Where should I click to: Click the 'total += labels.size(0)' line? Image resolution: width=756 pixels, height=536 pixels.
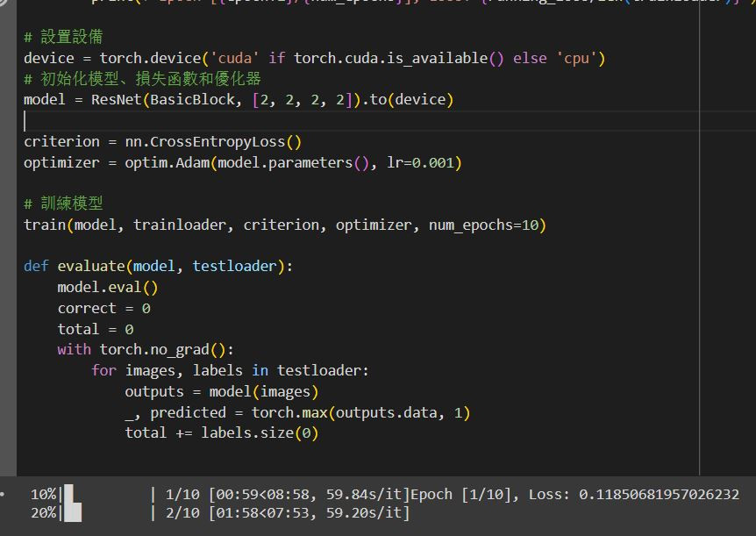pos(222,432)
